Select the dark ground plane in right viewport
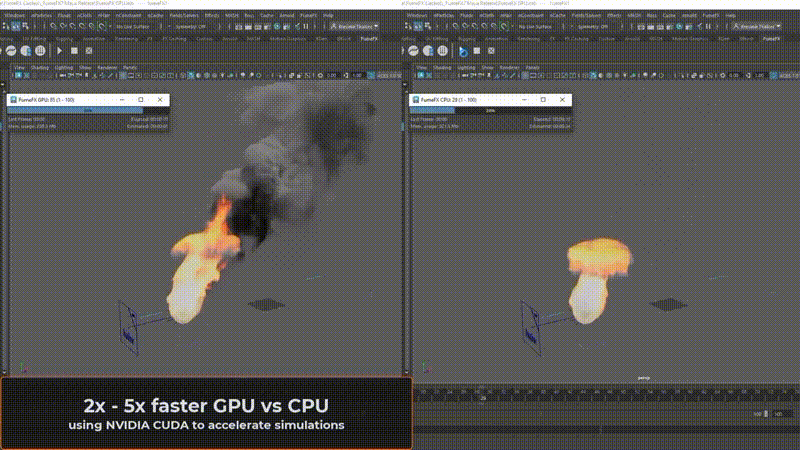The image size is (800, 450). click(x=669, y=305)
